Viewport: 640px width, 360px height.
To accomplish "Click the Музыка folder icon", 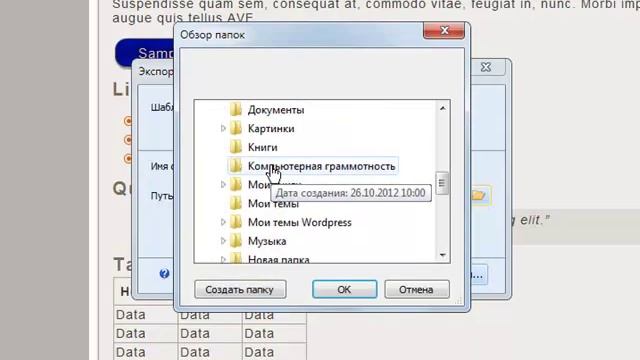I will click(x=236, y=241).
